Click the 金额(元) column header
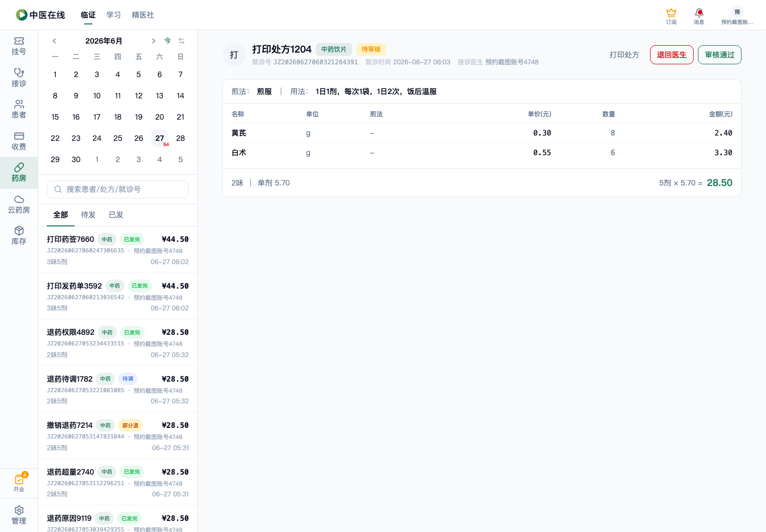The width and height of the screenshot is (766, 532). (721, 114)
